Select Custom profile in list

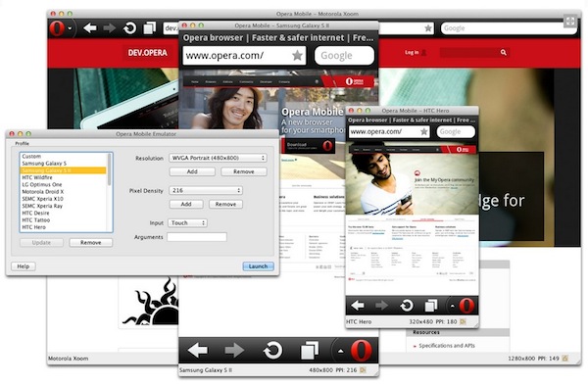pos(63,157)
